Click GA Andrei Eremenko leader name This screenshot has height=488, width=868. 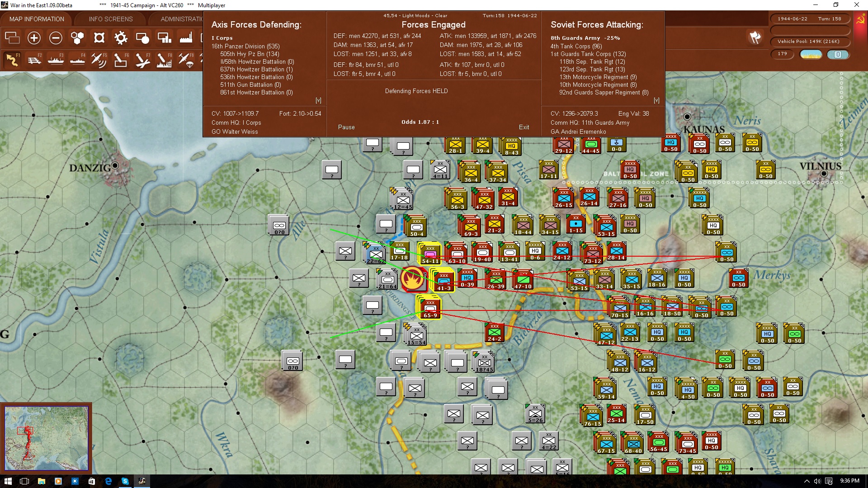click(x=578, y=132)
